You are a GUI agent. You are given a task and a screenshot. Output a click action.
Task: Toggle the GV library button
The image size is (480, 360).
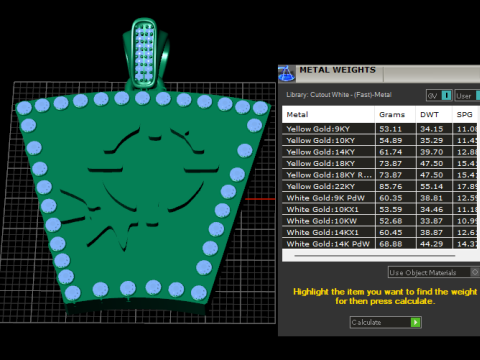[439, 96]
